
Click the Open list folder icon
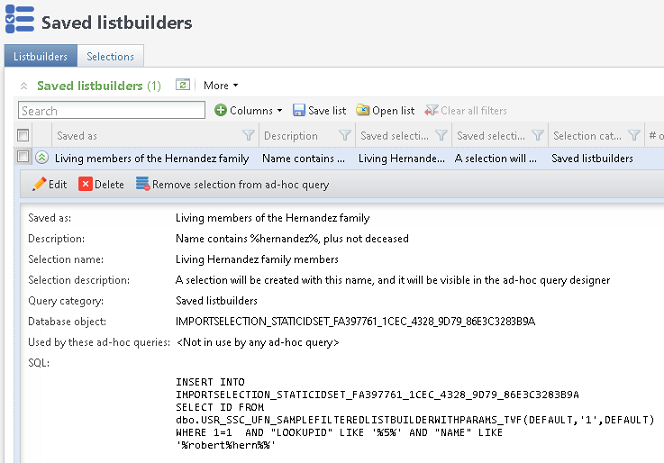coord(362,110)
